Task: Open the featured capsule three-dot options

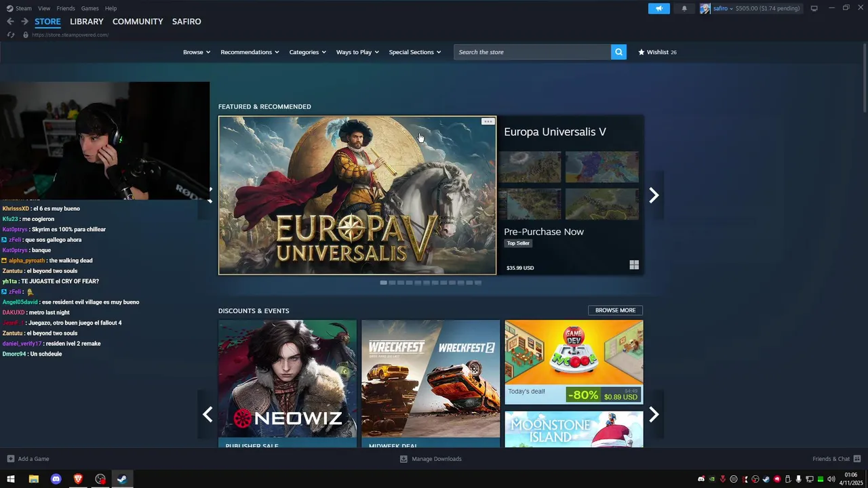Action: pyautogui.click(x=488, y=121)
